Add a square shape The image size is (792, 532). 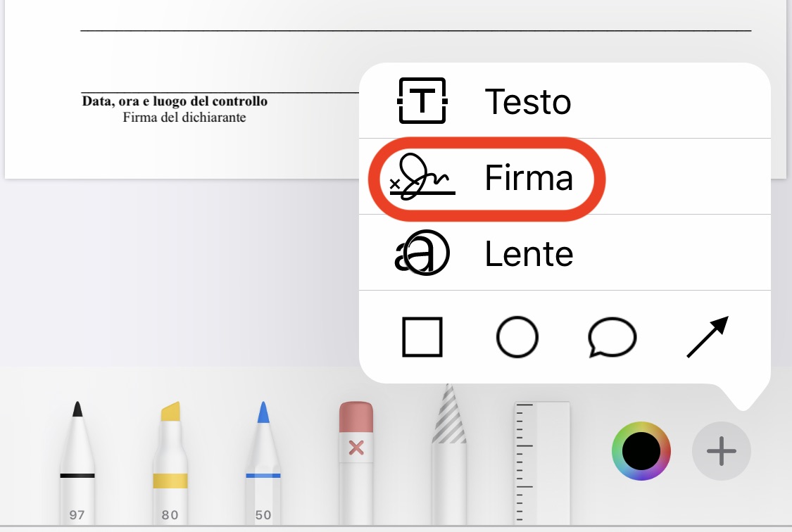422,337
